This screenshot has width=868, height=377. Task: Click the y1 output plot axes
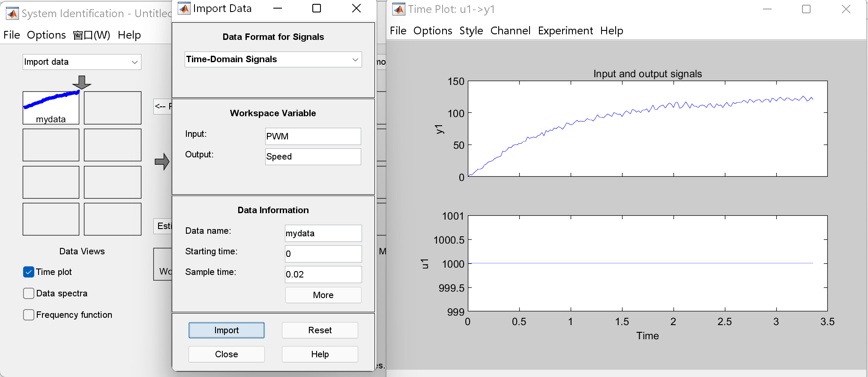click(x=648, y=129)
